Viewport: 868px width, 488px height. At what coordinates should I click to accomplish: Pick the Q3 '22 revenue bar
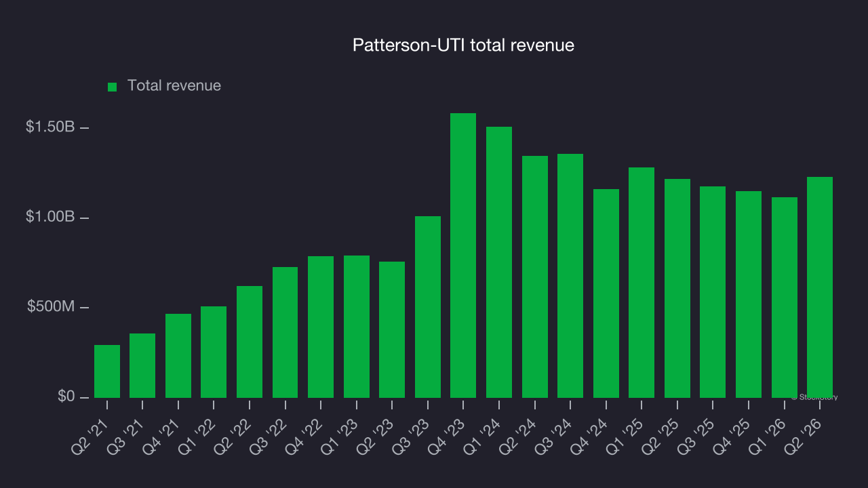click(285, 332)
